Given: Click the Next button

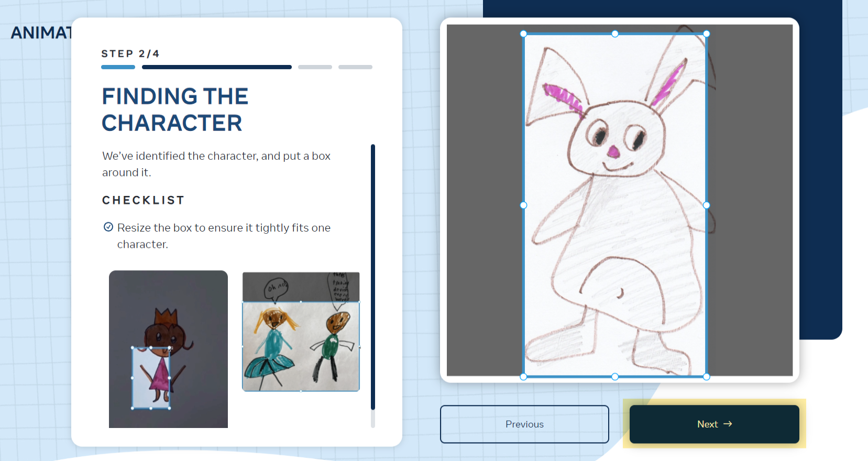Looking at the screenshot, I should click(714, 424).
